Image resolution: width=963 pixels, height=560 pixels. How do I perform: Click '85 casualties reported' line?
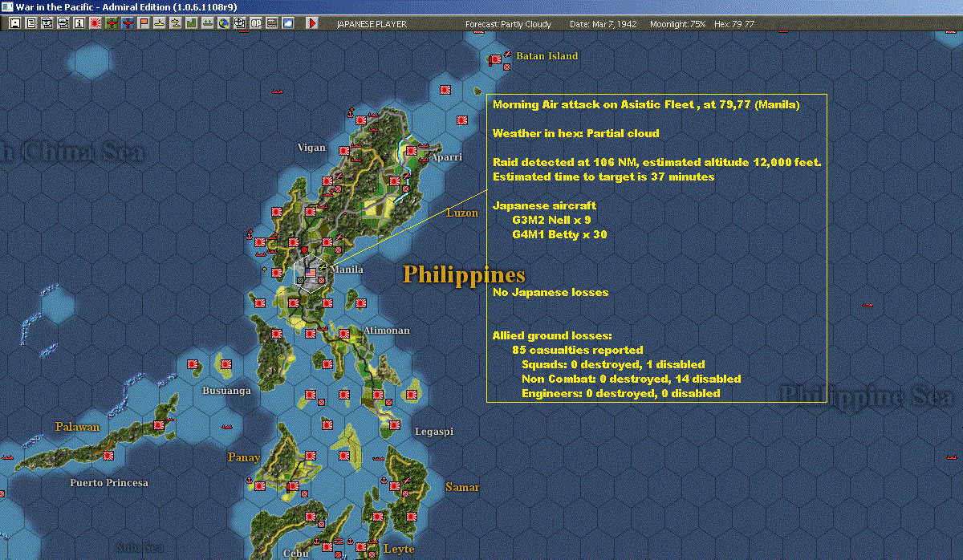pyautogui.click(x=578, y=350)
